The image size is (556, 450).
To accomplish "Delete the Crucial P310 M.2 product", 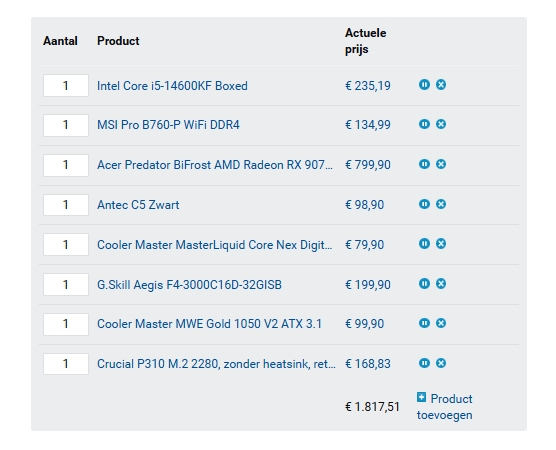I will (x=441, y=363).
